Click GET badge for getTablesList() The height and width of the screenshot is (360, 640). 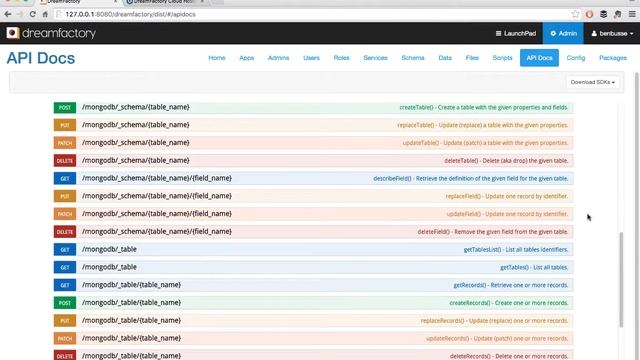64,249
